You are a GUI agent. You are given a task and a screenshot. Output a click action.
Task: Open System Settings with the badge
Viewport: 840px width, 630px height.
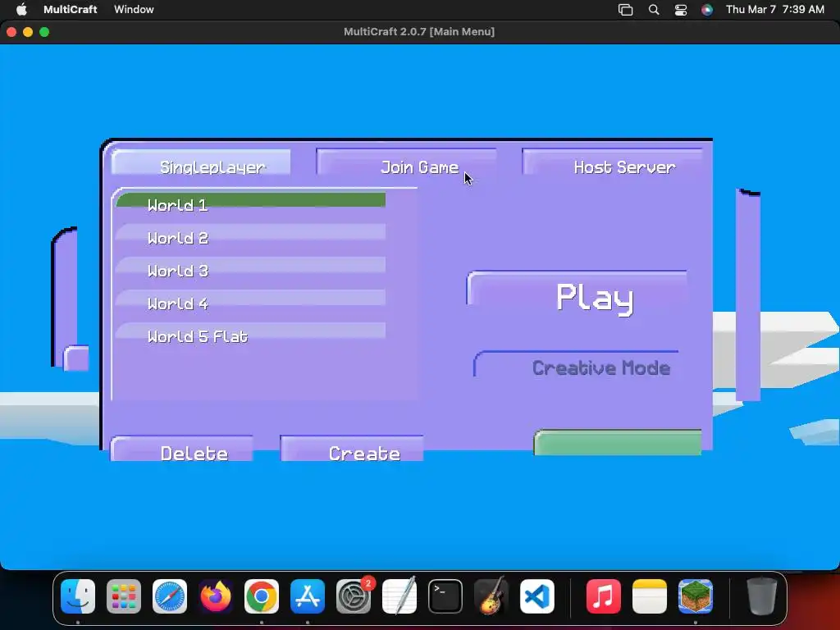[354, 596]
